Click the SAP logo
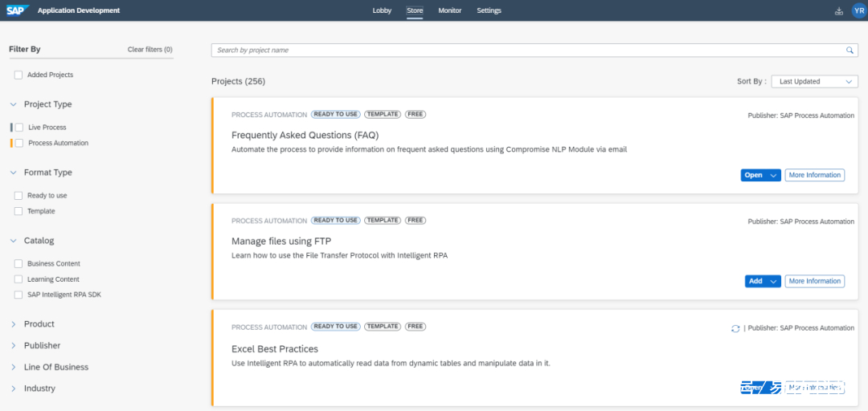The width and height of the screenshot is (868, 411). tap(18, 10)
